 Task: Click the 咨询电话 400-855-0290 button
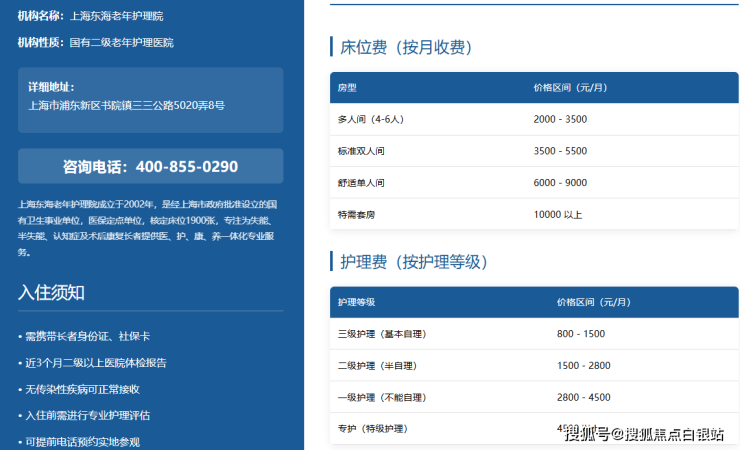coord(151,166)
